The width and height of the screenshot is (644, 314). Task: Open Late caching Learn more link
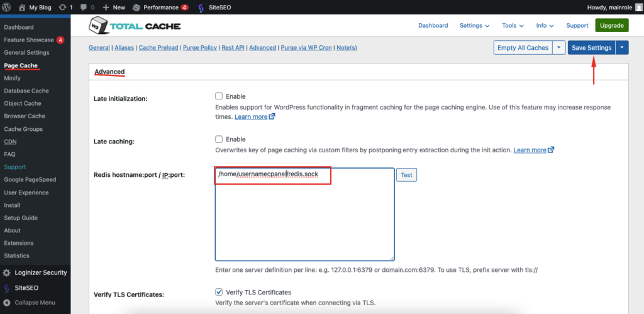tap(533, 150)
